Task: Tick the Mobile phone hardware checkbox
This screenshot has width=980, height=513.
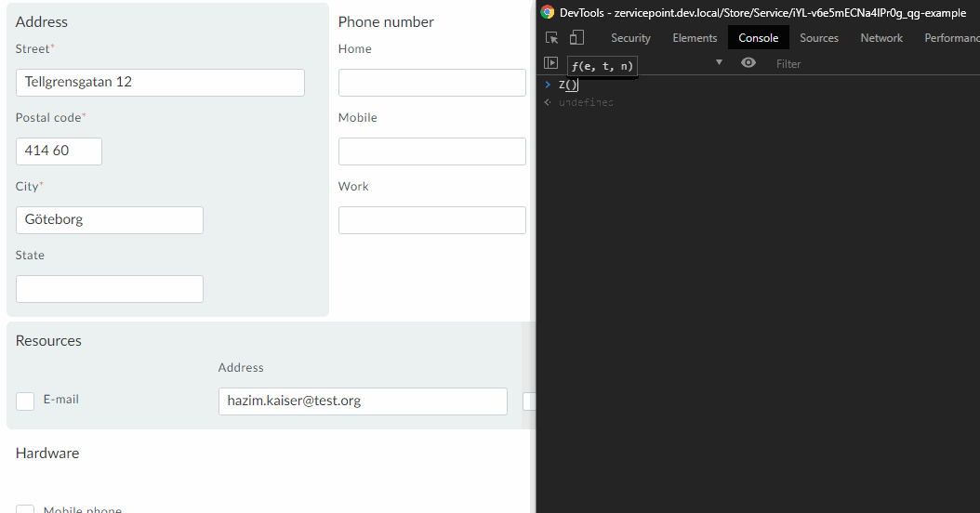Action: coord(25,510)
